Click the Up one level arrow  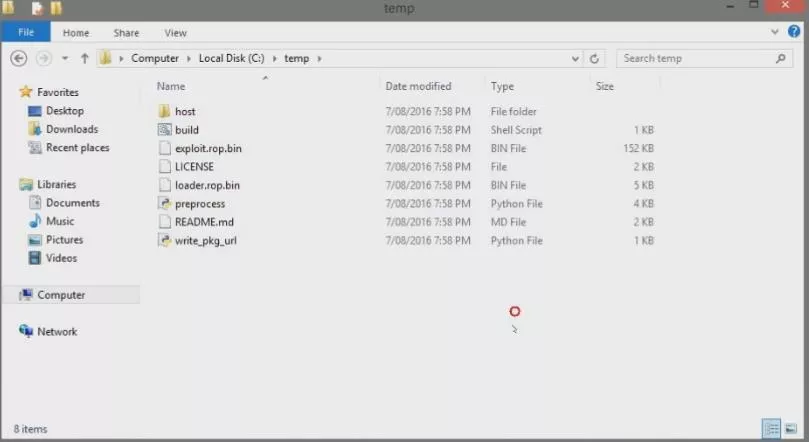pos(85,59)
